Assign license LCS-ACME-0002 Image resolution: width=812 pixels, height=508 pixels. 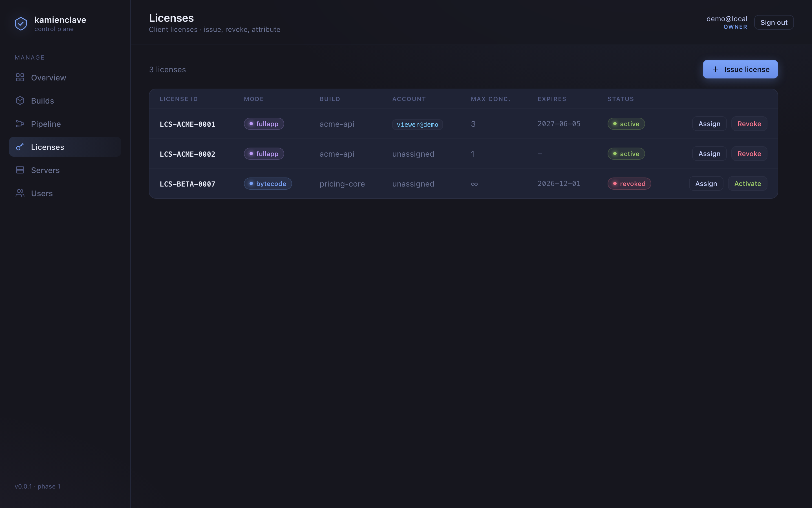point(709,154)
